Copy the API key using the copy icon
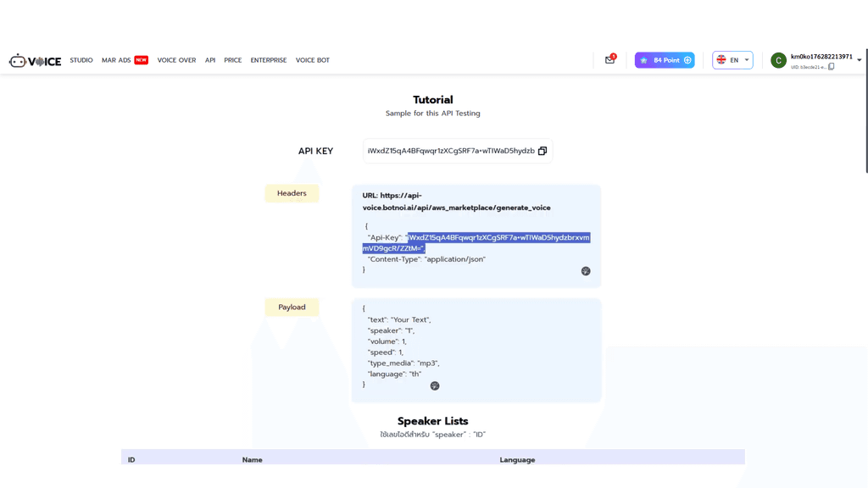 [542, 150]
